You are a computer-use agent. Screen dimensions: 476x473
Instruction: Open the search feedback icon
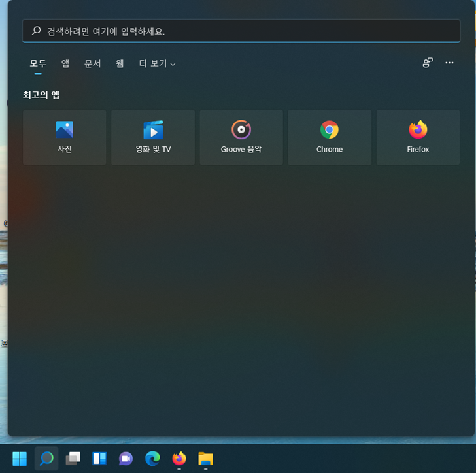click(x=428, y=63)
